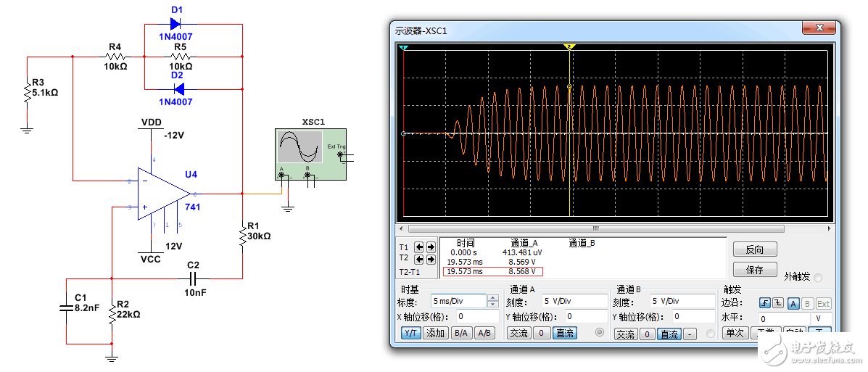Move cursor T1 right with its arrow
The width and height of the screenshot is (868, 372).
coord(431,247)
